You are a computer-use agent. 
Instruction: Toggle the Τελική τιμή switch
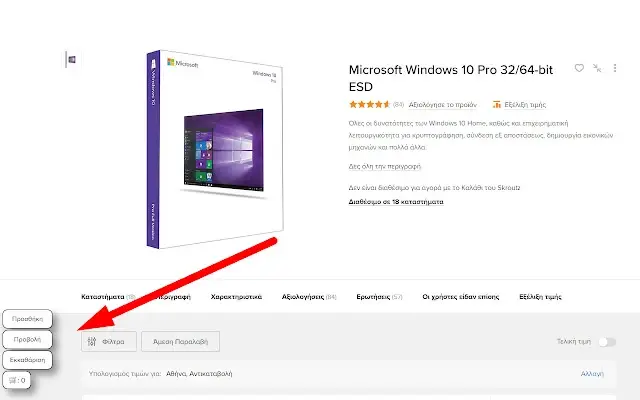point(607,342)
